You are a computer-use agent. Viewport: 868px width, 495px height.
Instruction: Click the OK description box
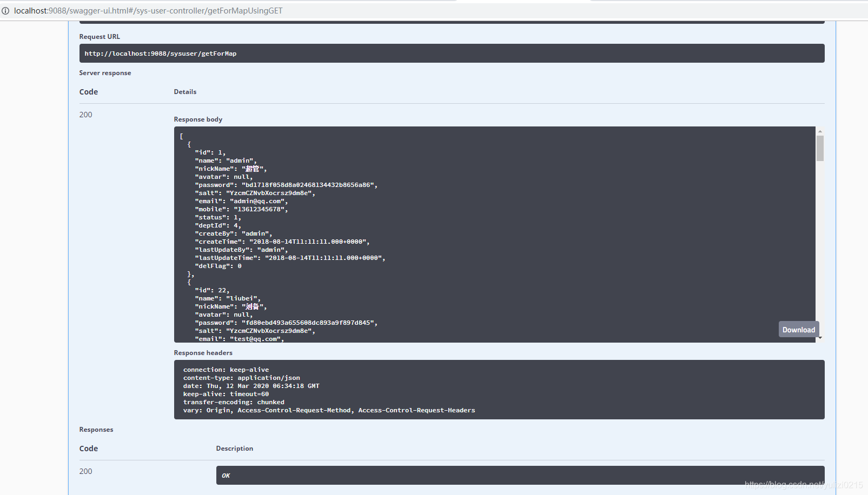520,476
